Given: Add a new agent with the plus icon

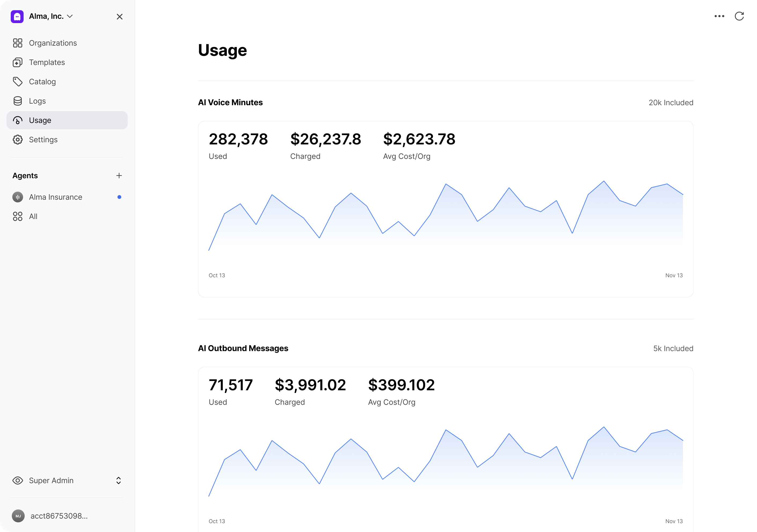Looking at the screenshot, I should 119,176.
